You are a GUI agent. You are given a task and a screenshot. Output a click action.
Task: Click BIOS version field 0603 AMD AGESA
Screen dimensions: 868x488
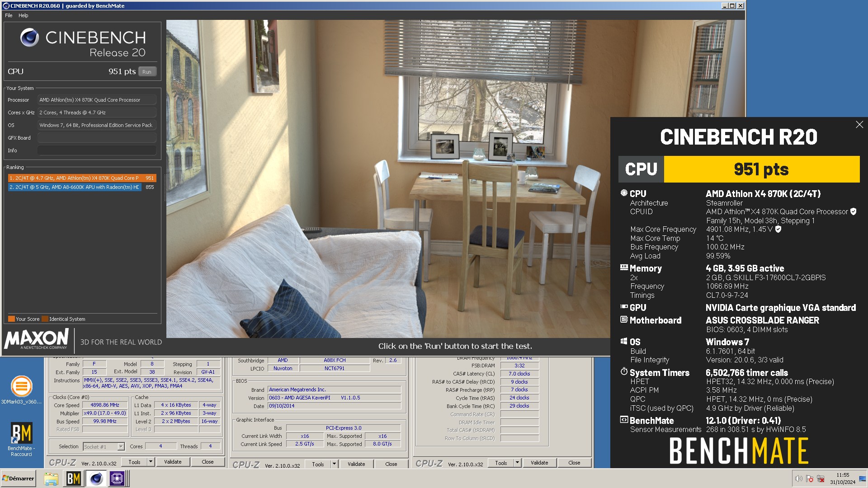pyautogui.click(x=334, y=398)
